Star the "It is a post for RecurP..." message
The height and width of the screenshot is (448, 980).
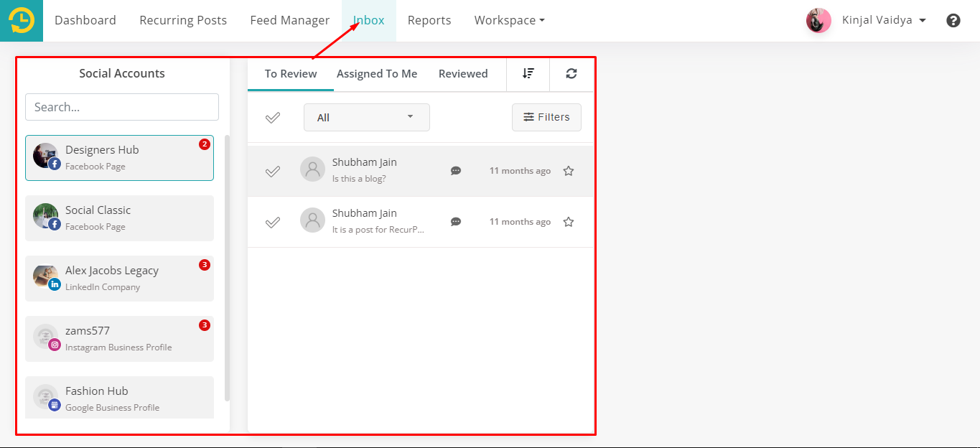coord(569,222)
